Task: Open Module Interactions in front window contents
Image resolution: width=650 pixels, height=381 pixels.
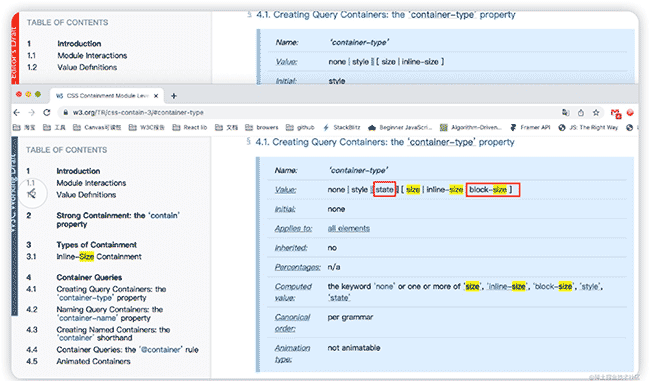Action: 91,183
